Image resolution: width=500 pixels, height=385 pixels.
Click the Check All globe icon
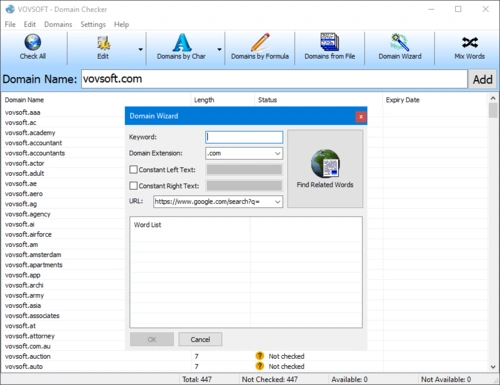pyautogui.click(x=33, y=42)
